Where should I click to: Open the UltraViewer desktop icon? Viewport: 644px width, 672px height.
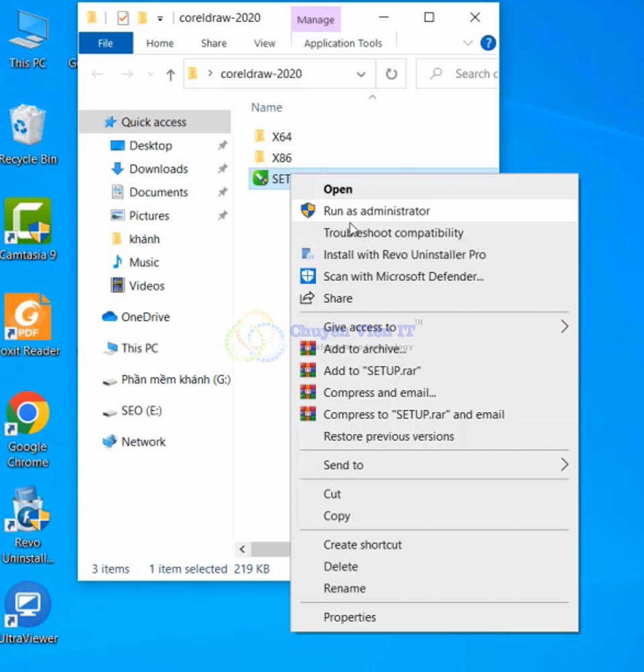[27, 605]
